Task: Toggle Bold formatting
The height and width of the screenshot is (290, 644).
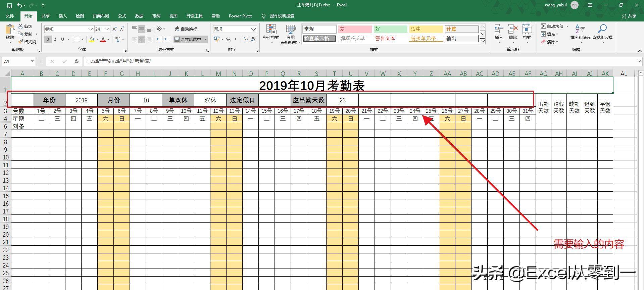Action: 48,39
